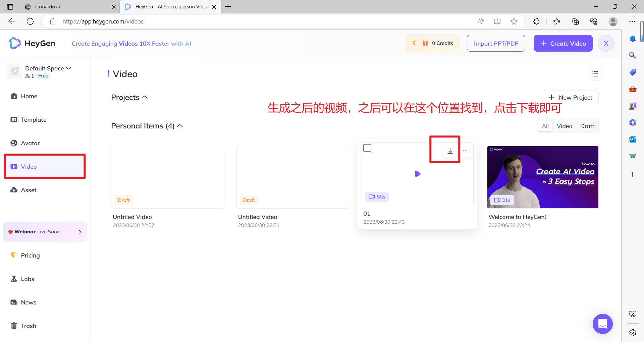
Task: Open the user account avatar X
Action: (x=606, y=43)
